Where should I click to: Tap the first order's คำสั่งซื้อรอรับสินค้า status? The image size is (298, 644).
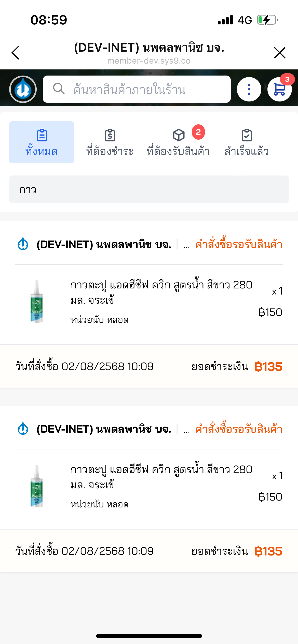coord(239,244)
